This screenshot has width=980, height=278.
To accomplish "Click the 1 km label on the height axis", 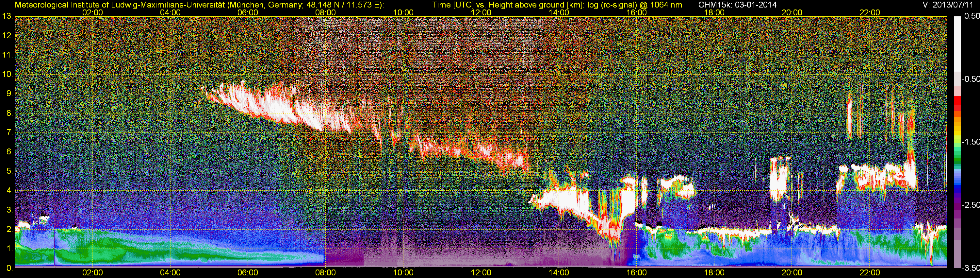I will 9,249.
